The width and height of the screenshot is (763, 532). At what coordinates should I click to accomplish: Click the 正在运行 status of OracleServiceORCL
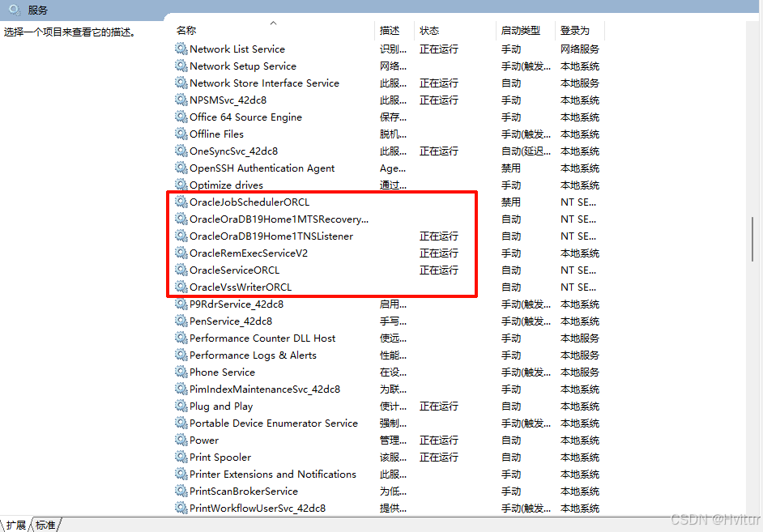439,270
